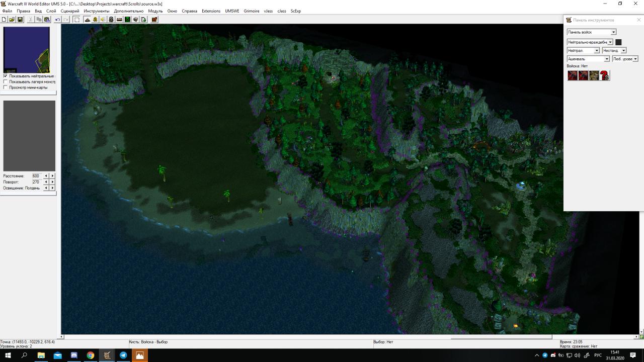
Task: Open the Окно menu
Action: click(x=172, y=11)
